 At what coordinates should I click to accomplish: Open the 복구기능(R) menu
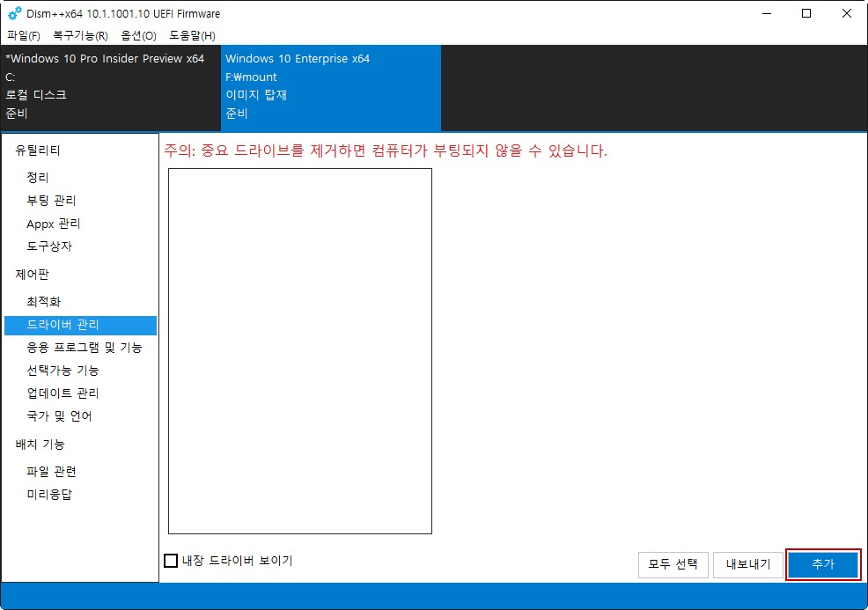(80, 36)
